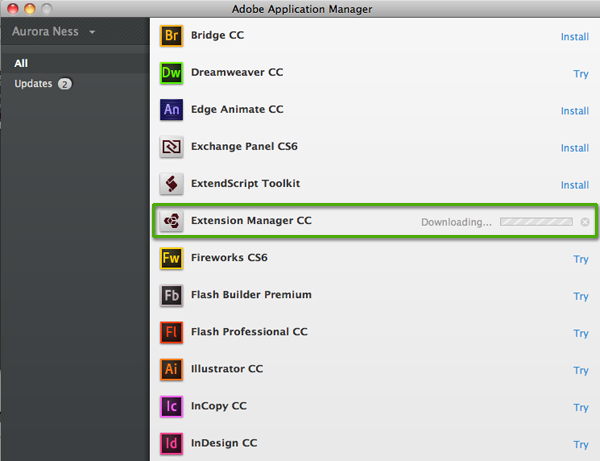
Task: Select the All category in sidebar
Action: click(75, 63)
